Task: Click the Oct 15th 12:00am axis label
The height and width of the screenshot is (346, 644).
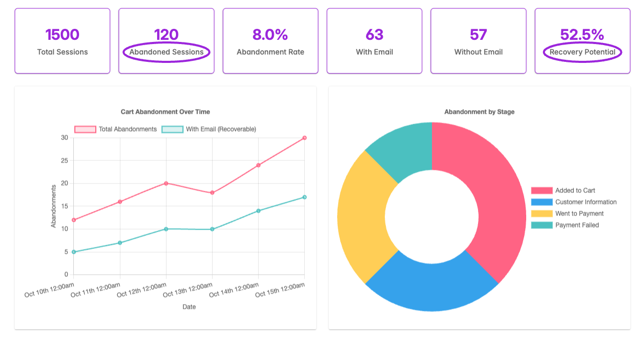Action: point(280,289)
